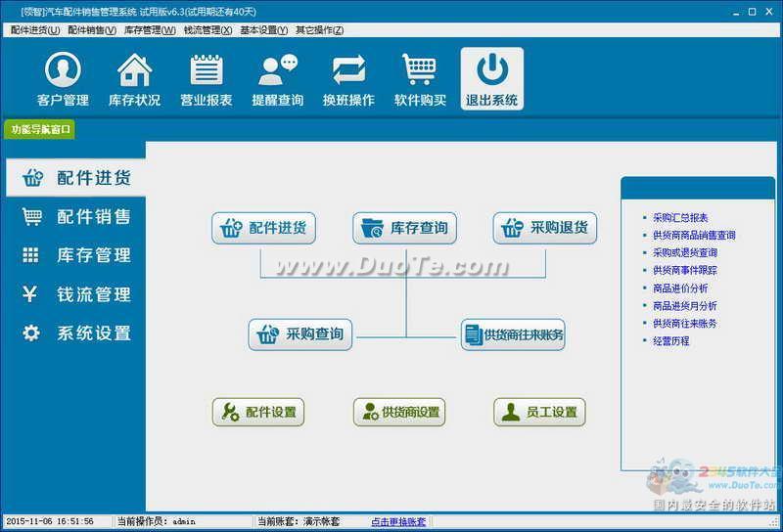Open the 基本设置(Y) menu
783x532 pixels.
[264, 30]
